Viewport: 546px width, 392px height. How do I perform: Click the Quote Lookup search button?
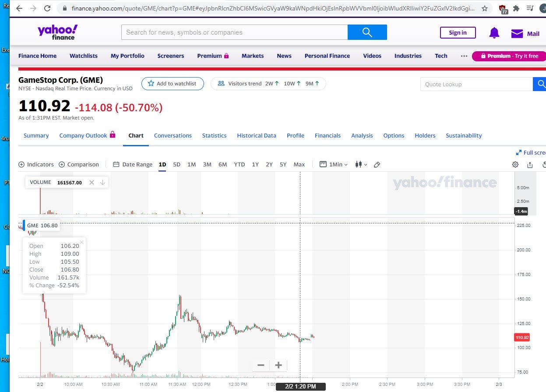pos(540,84)
